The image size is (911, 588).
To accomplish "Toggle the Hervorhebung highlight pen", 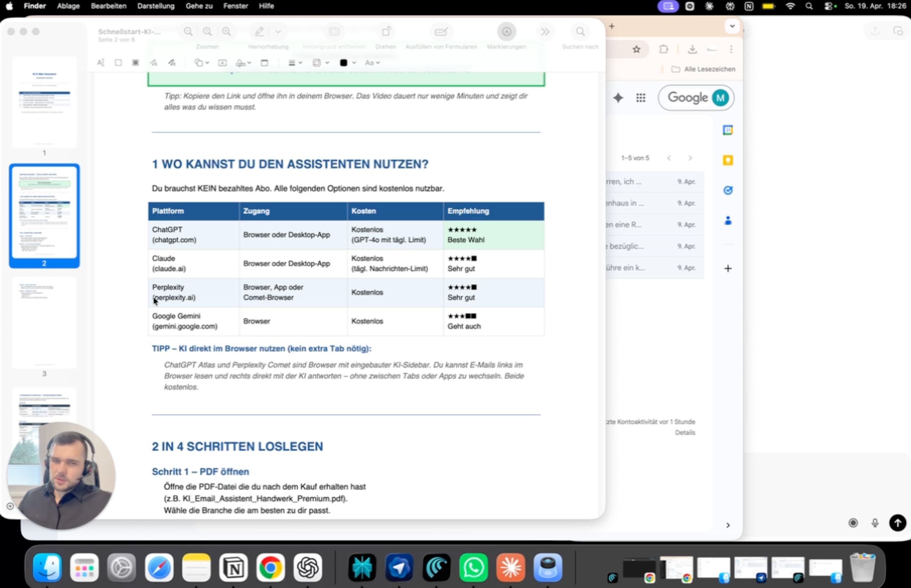I will tap(259, 32).
